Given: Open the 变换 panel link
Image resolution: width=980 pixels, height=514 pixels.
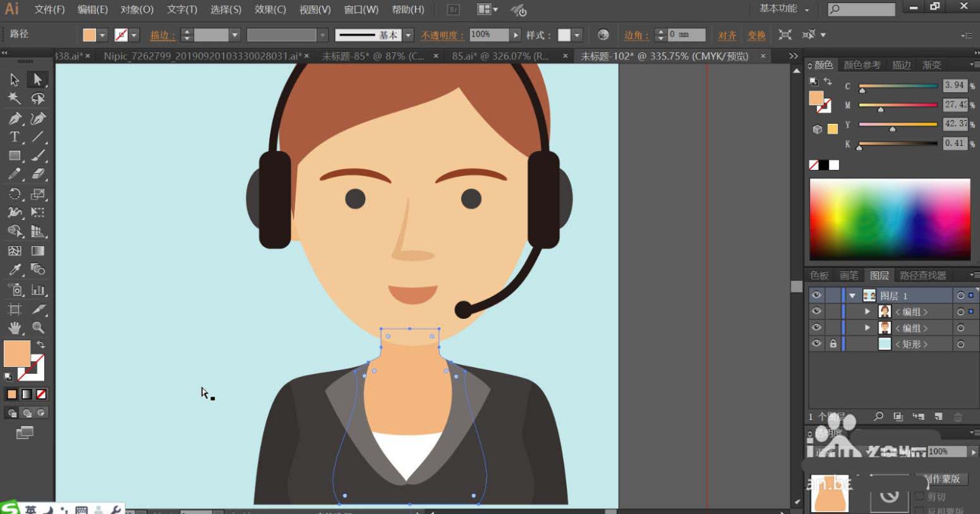Looking at the screenshot, I should click(756, 35).
